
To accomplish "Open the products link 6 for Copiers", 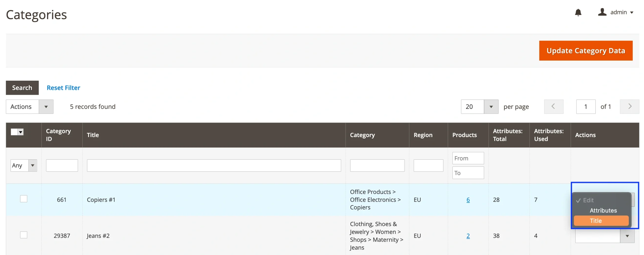I will (468, 200).
